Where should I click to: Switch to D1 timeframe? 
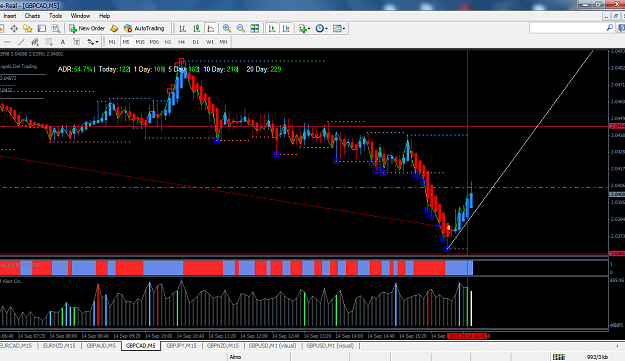pyautogui.click(x=195, y=42)
